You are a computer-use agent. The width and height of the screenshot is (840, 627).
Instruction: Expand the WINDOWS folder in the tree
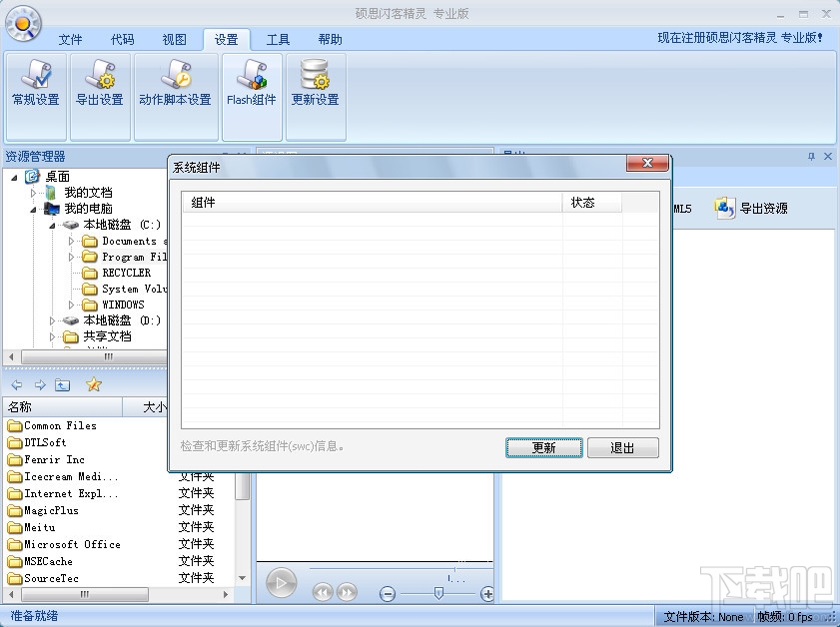pyautogui.click(x=70, y=305)
